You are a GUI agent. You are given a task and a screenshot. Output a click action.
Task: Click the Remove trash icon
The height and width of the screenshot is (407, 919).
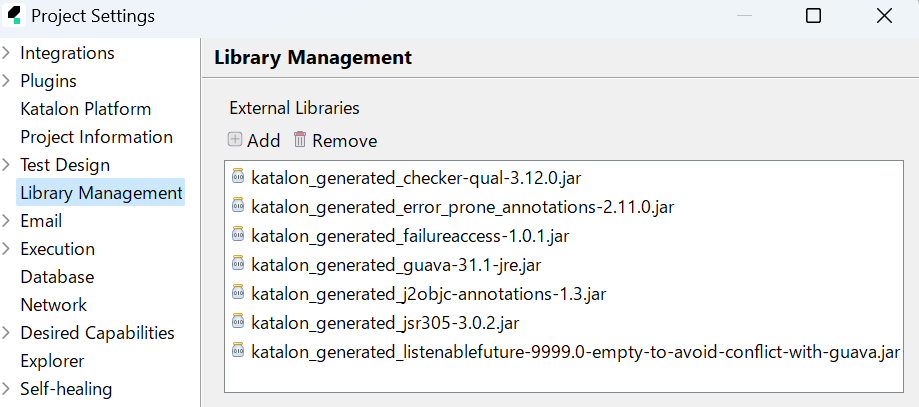(300, 140)
